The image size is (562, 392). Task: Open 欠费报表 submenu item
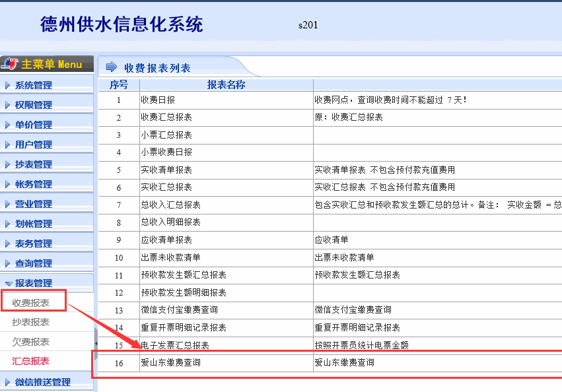(31, 342)
